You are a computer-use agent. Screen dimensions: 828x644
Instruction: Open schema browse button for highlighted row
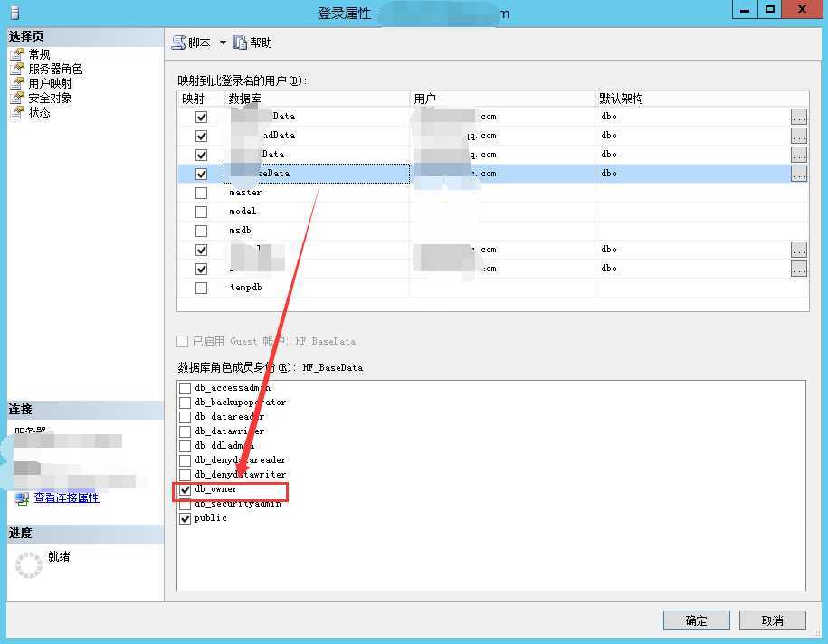click(798, 174)
